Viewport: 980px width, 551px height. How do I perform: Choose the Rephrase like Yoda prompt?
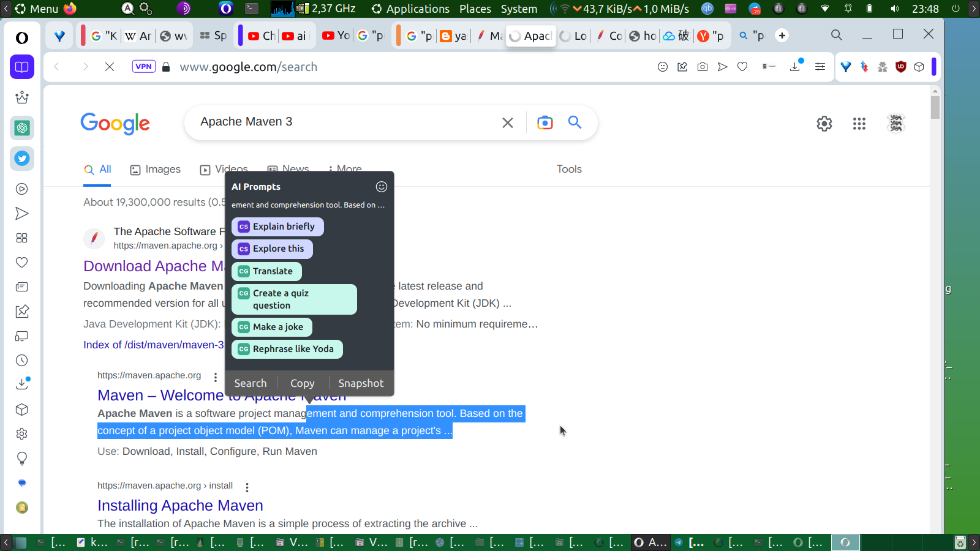click(287, 349)
